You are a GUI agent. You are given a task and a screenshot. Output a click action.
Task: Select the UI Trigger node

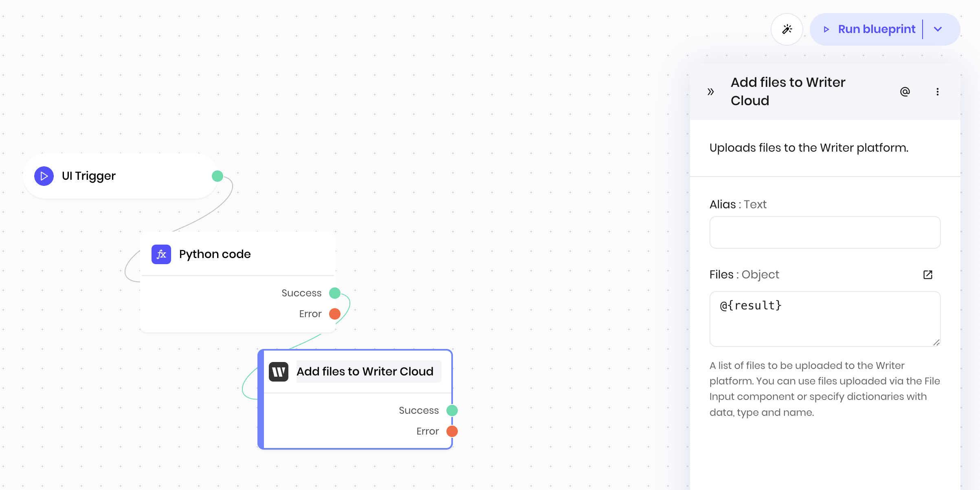[120, 176]
